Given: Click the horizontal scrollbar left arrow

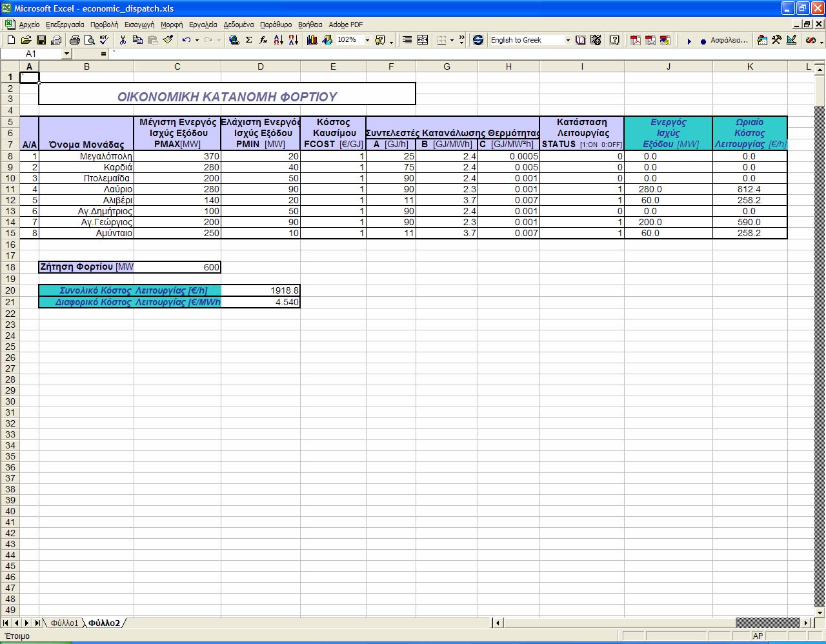Looking at the screenshot, I should (x=497, y=623).
